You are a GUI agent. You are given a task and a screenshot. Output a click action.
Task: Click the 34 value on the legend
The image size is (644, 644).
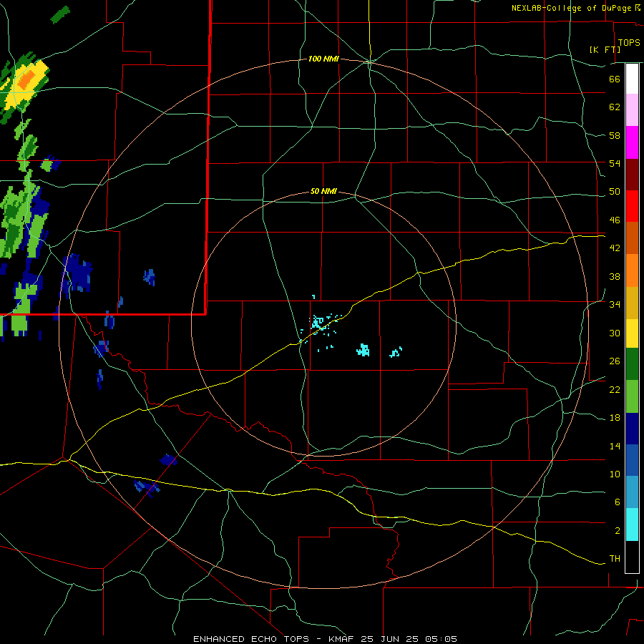pos(615,305)
